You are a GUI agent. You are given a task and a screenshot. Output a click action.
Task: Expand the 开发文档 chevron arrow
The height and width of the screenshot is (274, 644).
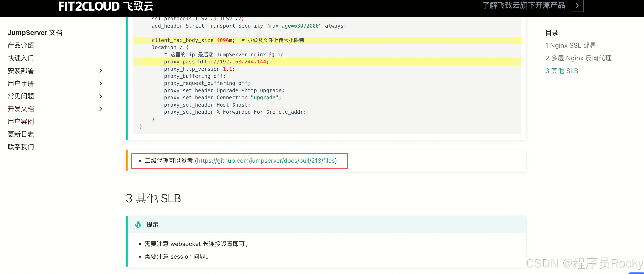click(100, 109)
